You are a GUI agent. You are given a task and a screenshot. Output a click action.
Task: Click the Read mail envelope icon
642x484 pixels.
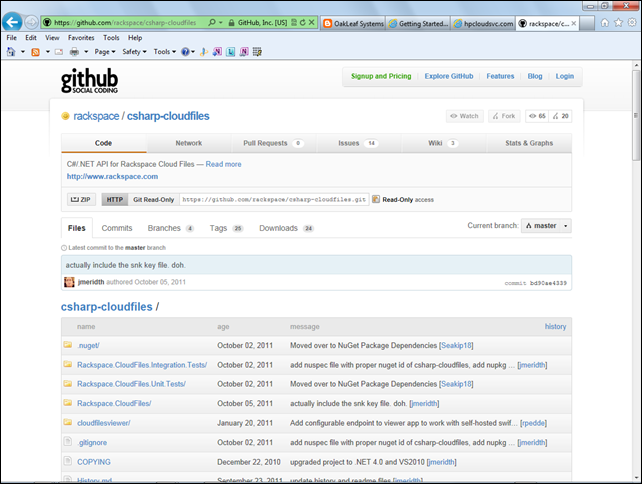[59, 52]
